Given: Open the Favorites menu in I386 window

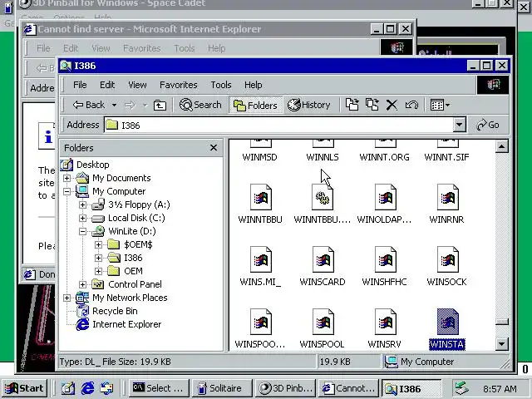Looking at the screenshot, I should point(179,85).
